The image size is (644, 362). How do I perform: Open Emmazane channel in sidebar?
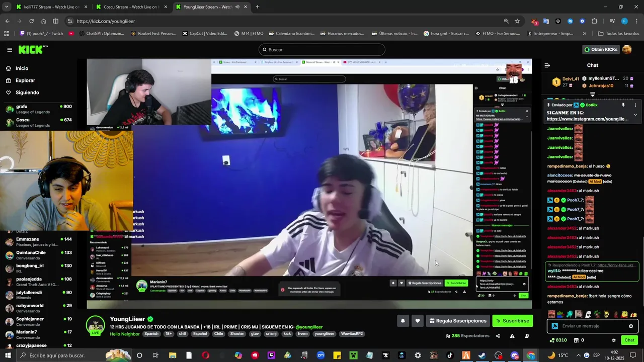click(39, 242)
